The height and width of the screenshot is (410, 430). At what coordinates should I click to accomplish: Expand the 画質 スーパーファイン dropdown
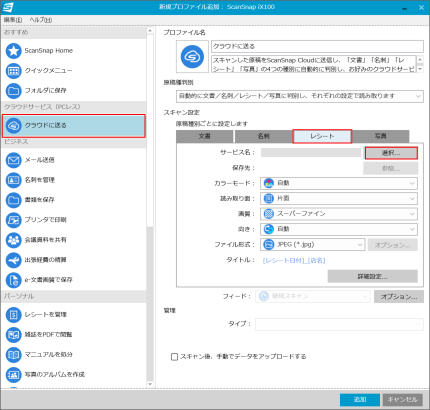pos(339,214)
